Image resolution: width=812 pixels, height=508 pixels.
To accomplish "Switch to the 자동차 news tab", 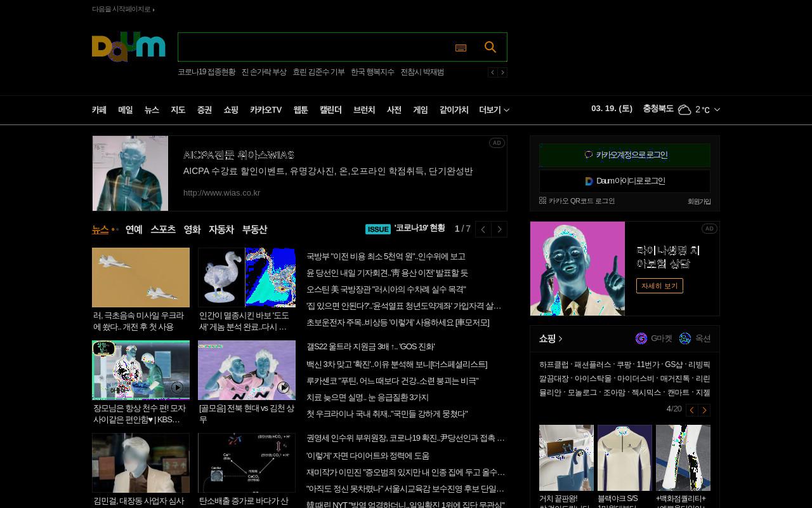I will 221,229.
